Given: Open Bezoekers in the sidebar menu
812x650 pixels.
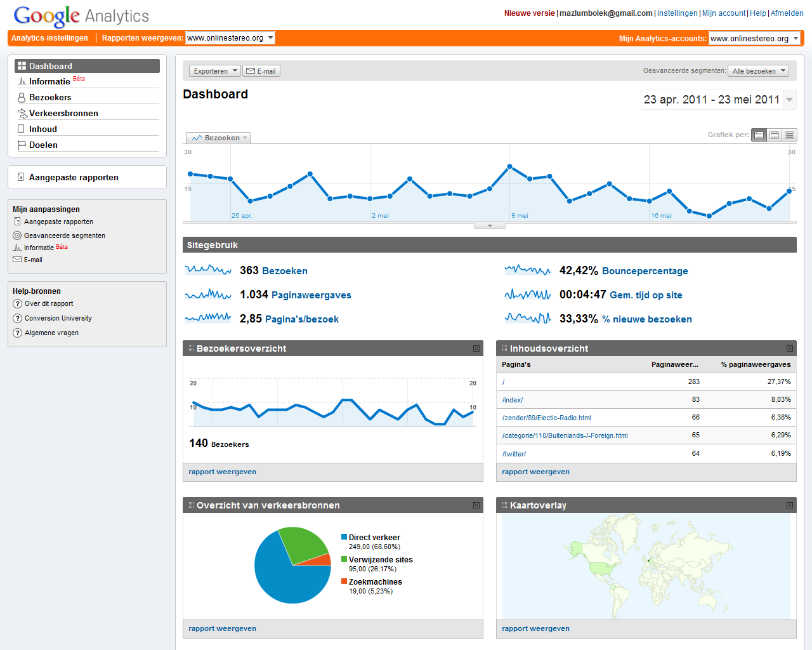Looking at the screenshot, I should click(50, 97).
